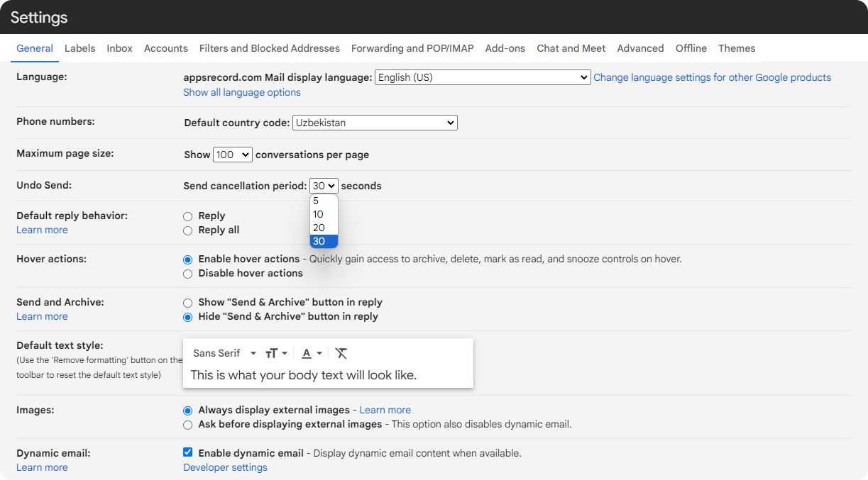Screen dimensions: 868x480
Task: Click Change language settings for other Google products
Action: [x=712, y=77]
